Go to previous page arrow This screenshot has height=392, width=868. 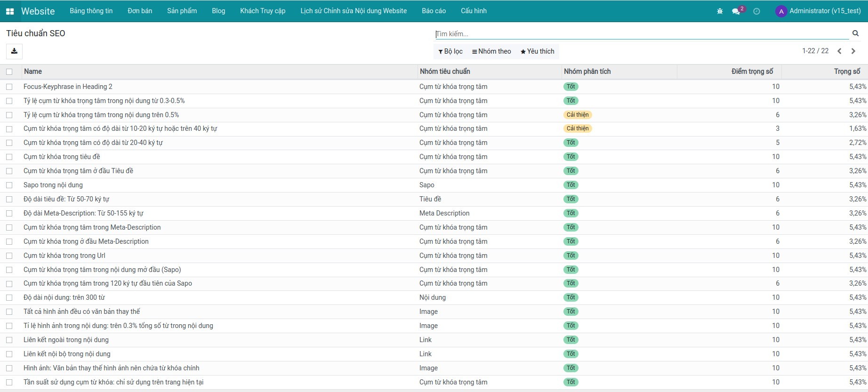(839, 51)
